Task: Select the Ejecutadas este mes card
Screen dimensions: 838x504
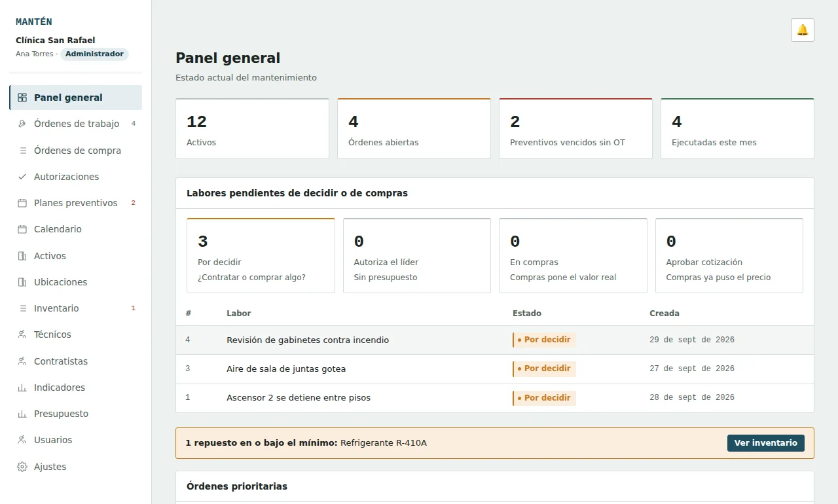Action: point(737,128)
